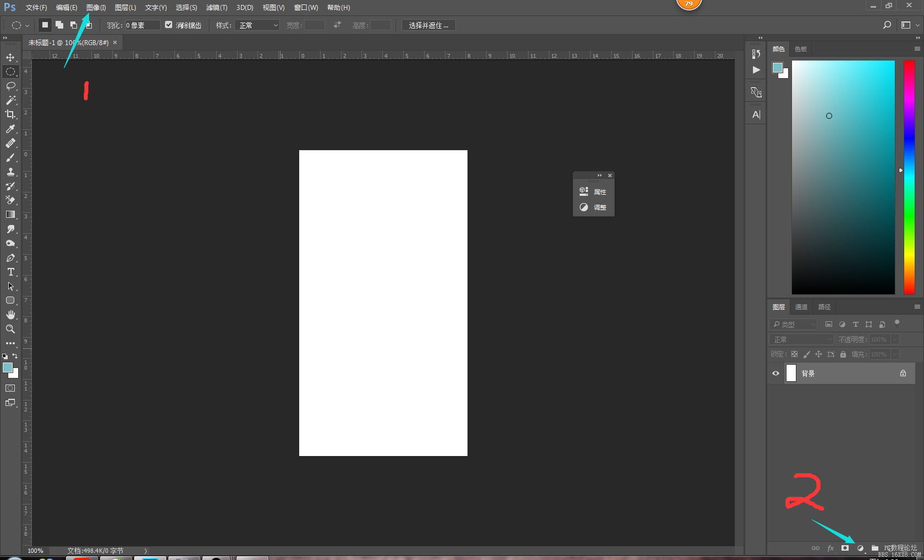924x560 pixels.
Task: Change the screen mode
Action: (10, 403)
